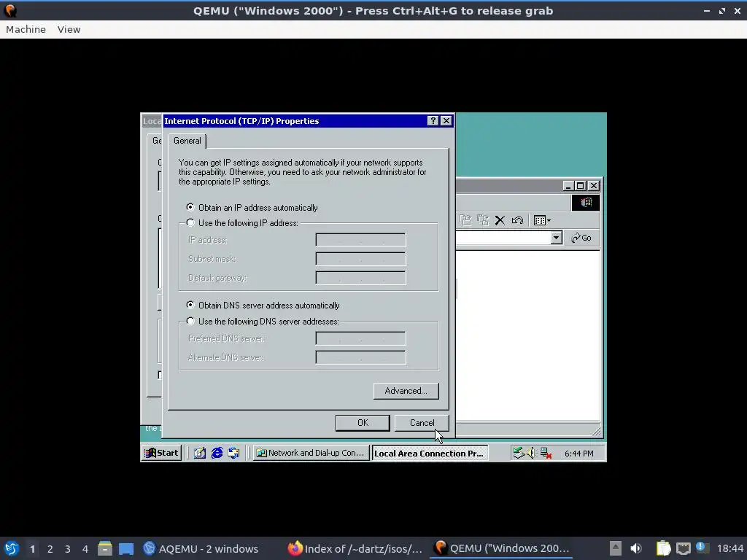The image size is (747, 560).
Task: Select Obtain an IP address automatically
Action: (190, 207)
